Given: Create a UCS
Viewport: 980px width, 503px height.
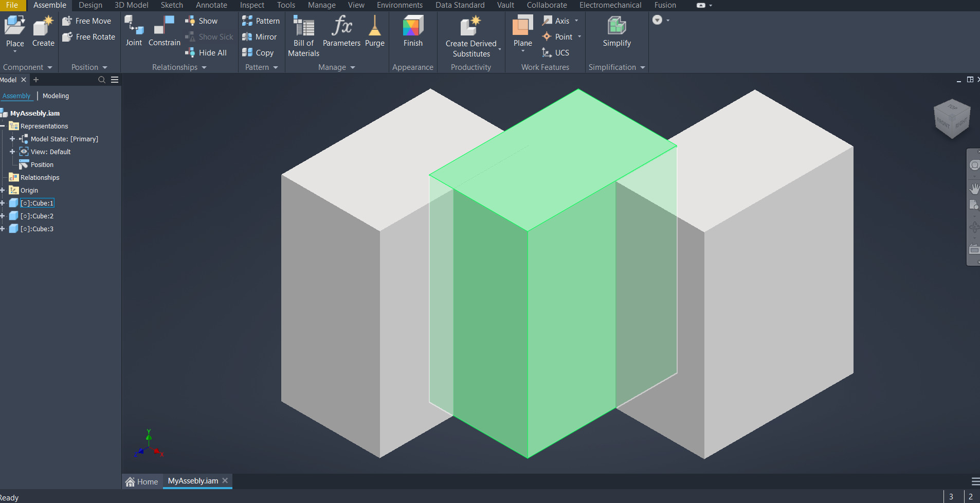Looking at the screenshot, I should [x=556, y=53].
